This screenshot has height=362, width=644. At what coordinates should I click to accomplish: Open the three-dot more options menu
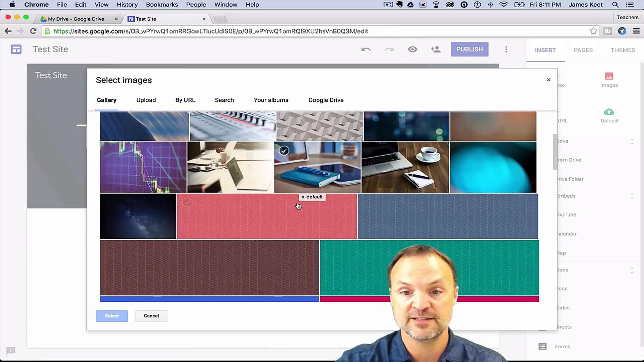506,50
